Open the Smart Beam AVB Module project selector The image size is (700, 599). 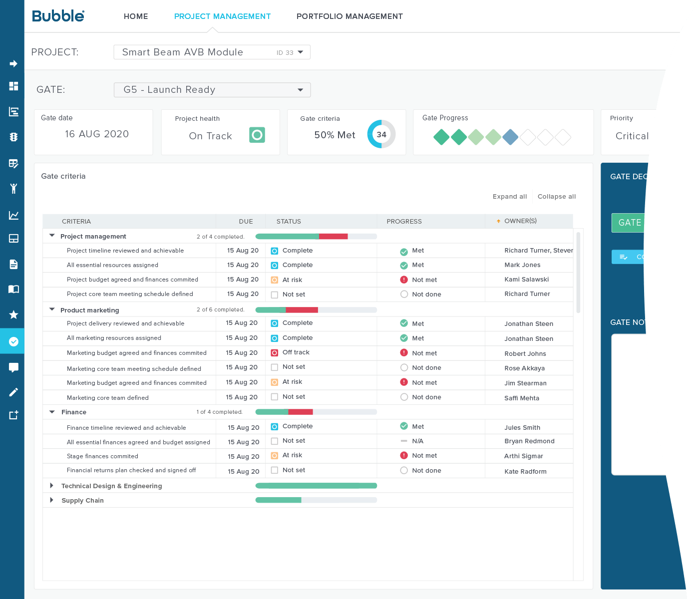[x=212, y=52]
